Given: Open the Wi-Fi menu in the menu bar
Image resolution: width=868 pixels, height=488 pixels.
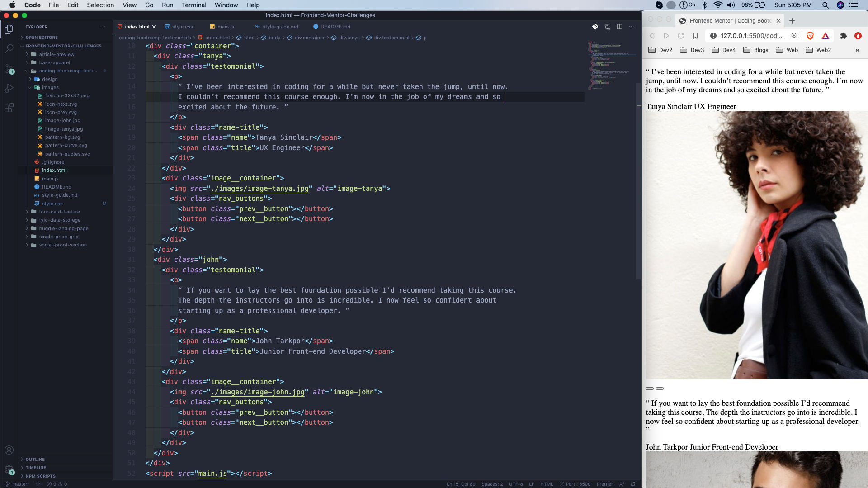Looking at the screenshot, I should click(x=718, y=5).
